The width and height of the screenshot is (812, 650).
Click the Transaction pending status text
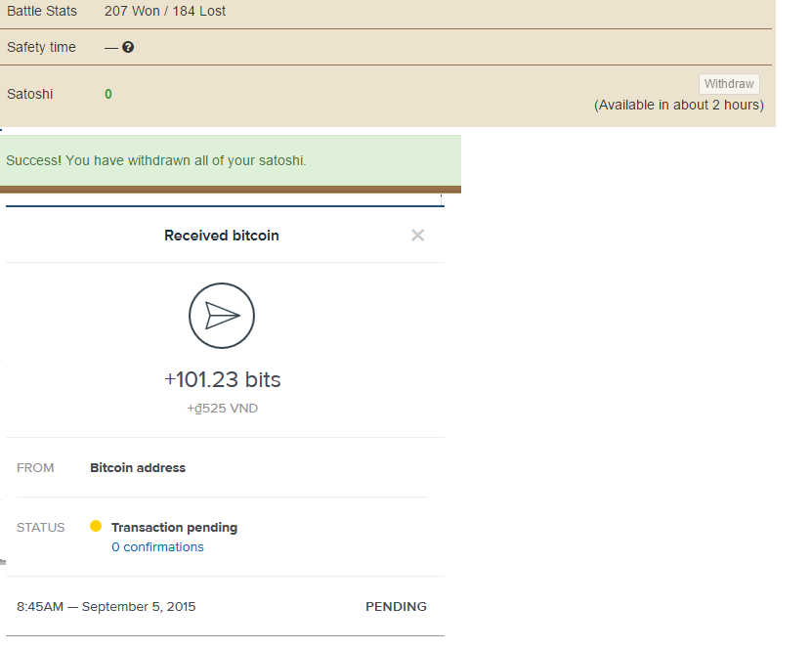click(x=174, y=527)
